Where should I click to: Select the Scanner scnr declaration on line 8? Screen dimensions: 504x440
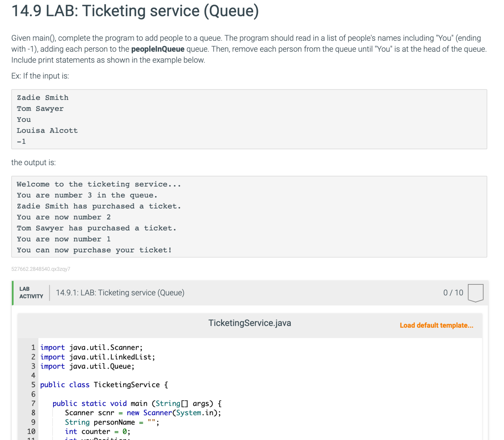pyautogui.click(x=142, y=413)
